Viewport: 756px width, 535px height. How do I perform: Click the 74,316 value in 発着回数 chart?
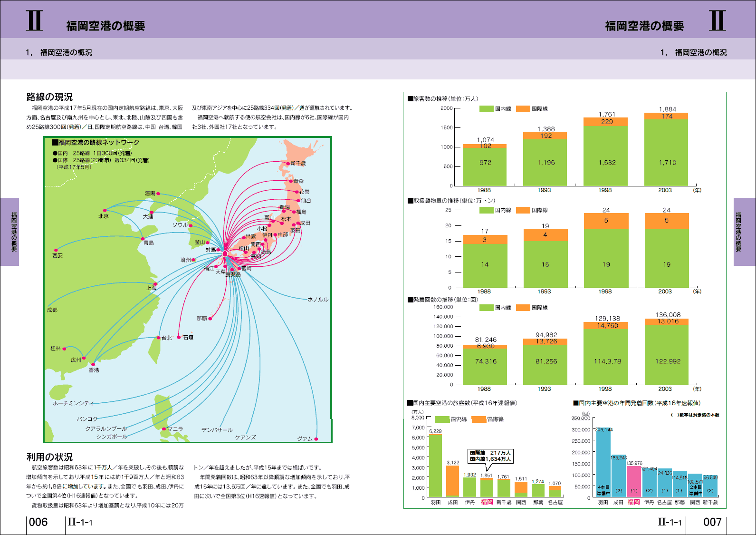(486, 361)
